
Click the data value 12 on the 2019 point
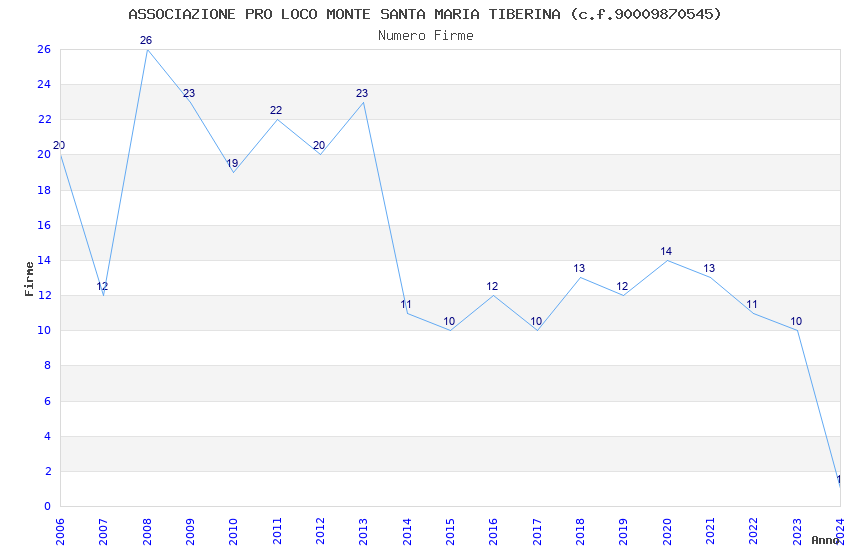pos(622,286)
